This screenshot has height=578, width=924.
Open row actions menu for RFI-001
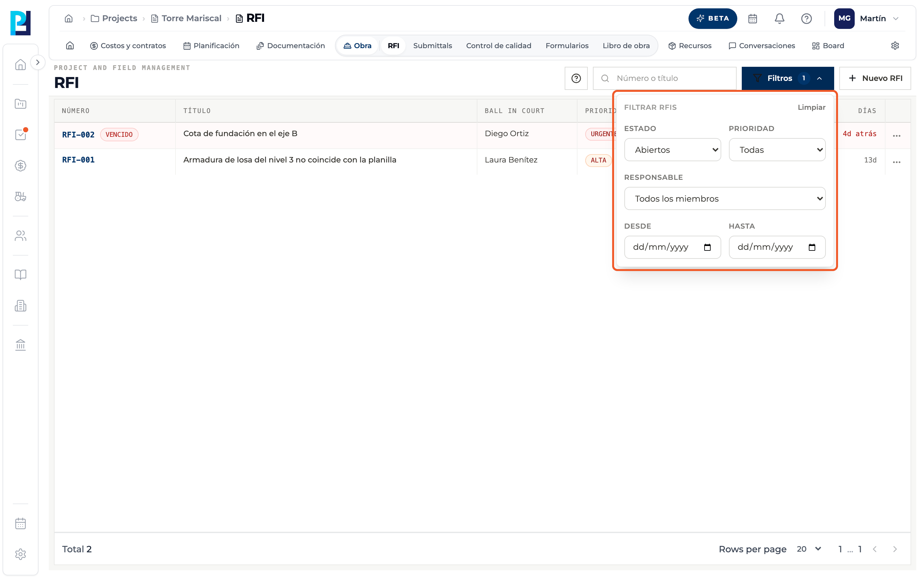(x=896, y=162)
